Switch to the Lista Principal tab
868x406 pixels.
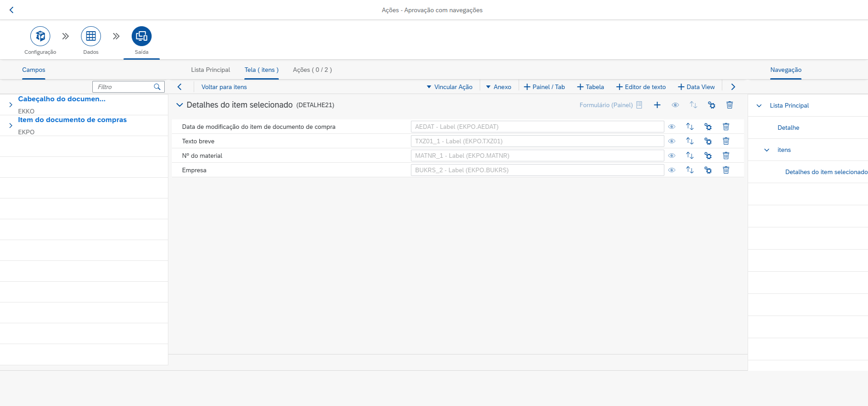pyautogui.click(x=210, y=70)
